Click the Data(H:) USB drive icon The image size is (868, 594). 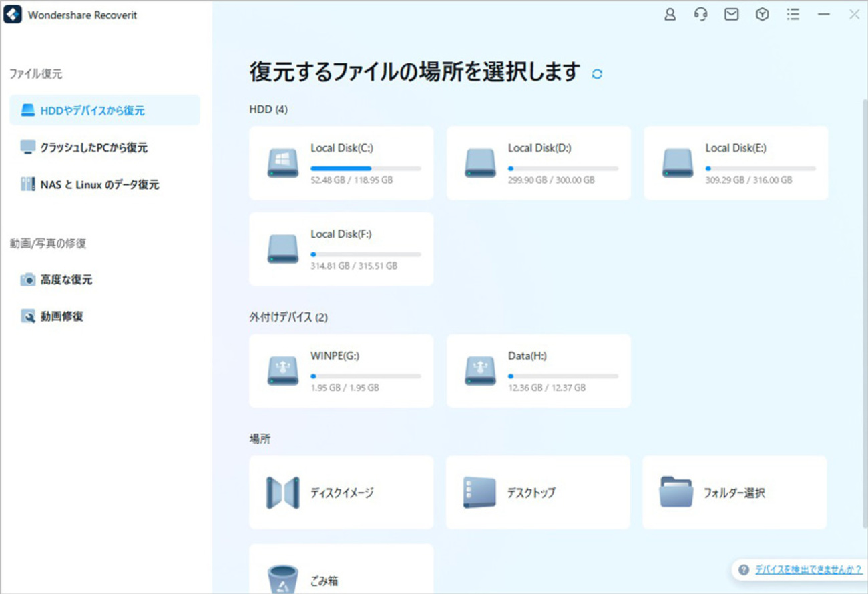(480, 370)
